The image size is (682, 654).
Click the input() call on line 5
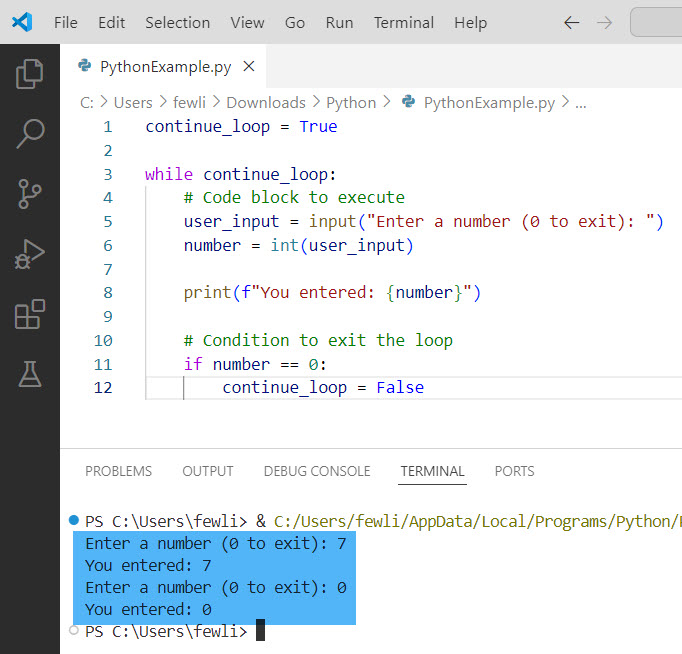pyautogui.click(x=486, y=222)
